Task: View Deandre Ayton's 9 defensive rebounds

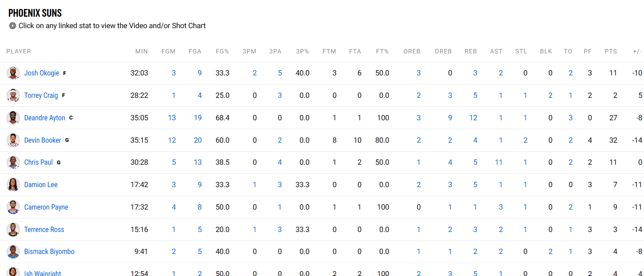Action: (x=450, y=118)
